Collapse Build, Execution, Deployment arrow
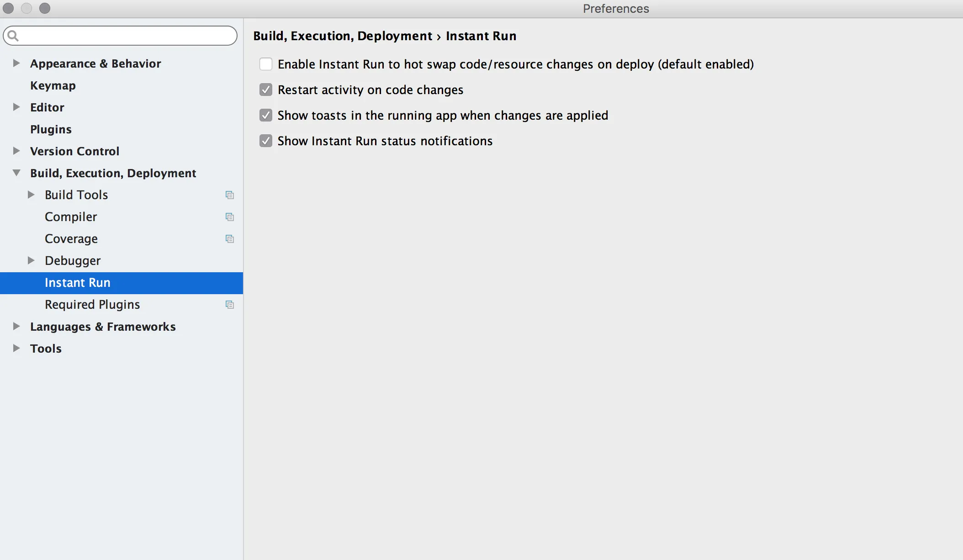Image resolution: width=963 pixels, height=560 pixels. (x=16, y=173)
